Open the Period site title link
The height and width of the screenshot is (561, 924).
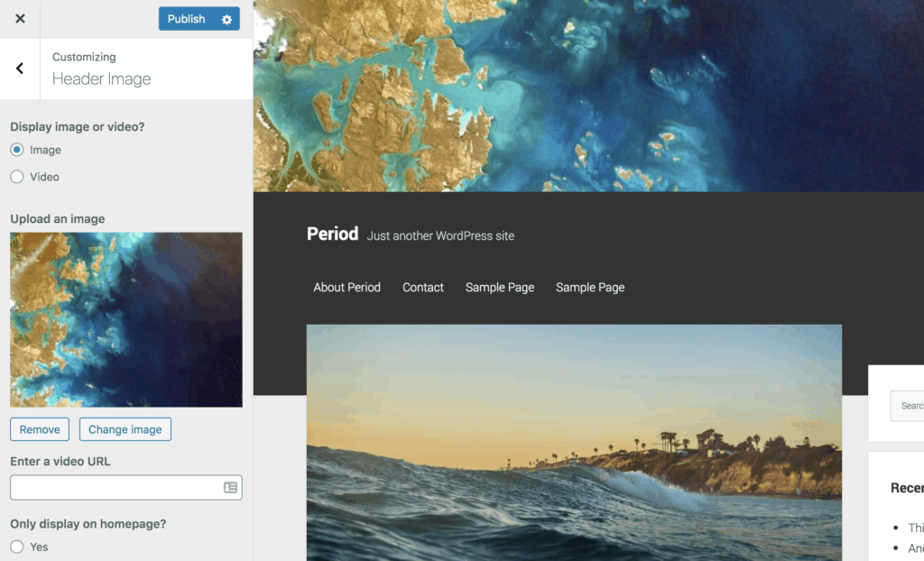tap(332, 234)
